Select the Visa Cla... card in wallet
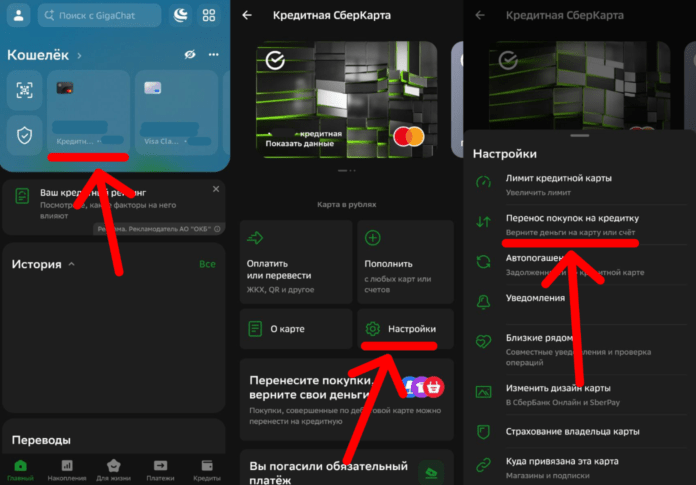The width and height of the screenshot is (696, 485). [176, 113]
